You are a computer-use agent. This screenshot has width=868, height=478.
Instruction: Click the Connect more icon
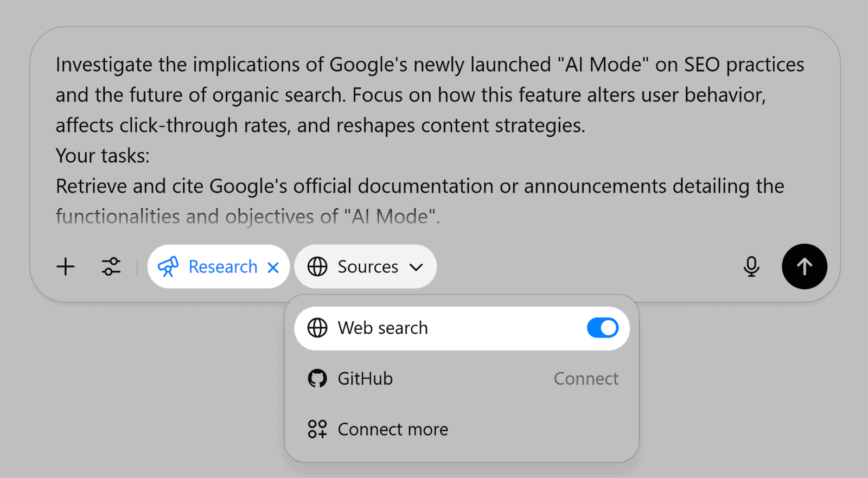317,429
